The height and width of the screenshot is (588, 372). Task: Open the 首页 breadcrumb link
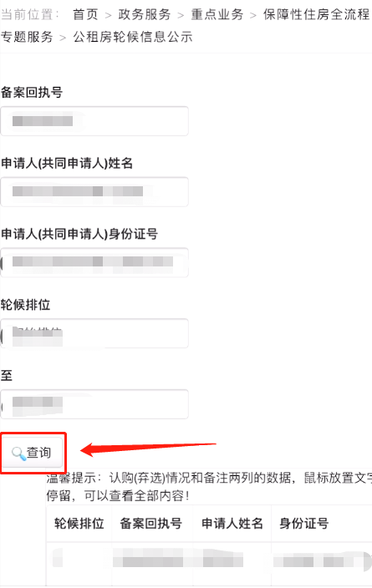point(85,14)
